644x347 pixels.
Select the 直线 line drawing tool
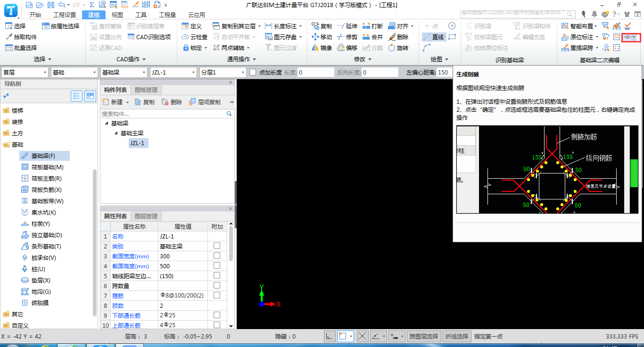tap(433, 37)
